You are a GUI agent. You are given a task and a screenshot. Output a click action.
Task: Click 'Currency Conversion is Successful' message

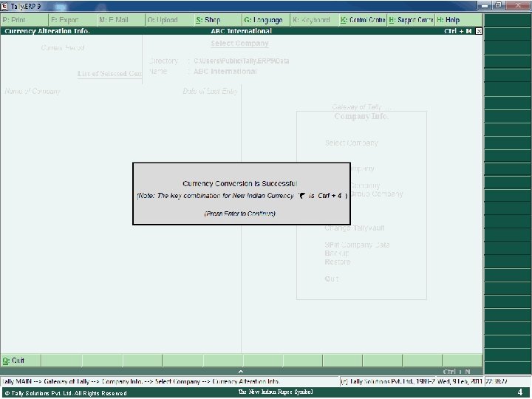[240, 183]
